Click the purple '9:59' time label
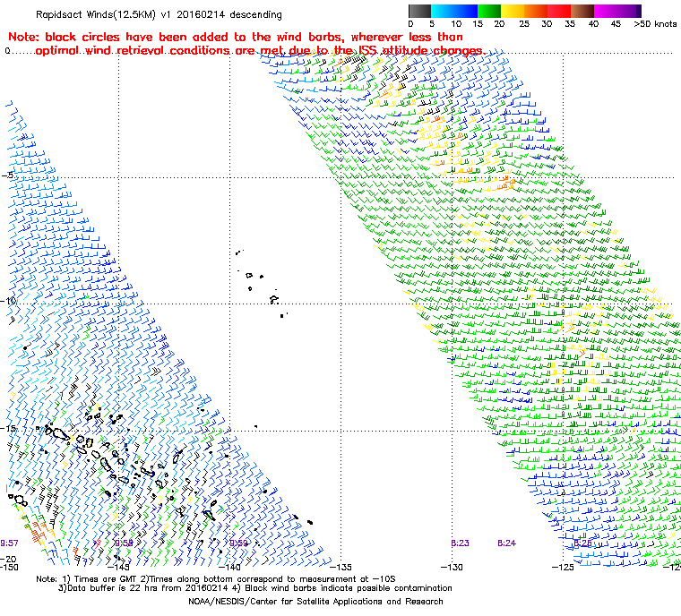 [239, 543]
